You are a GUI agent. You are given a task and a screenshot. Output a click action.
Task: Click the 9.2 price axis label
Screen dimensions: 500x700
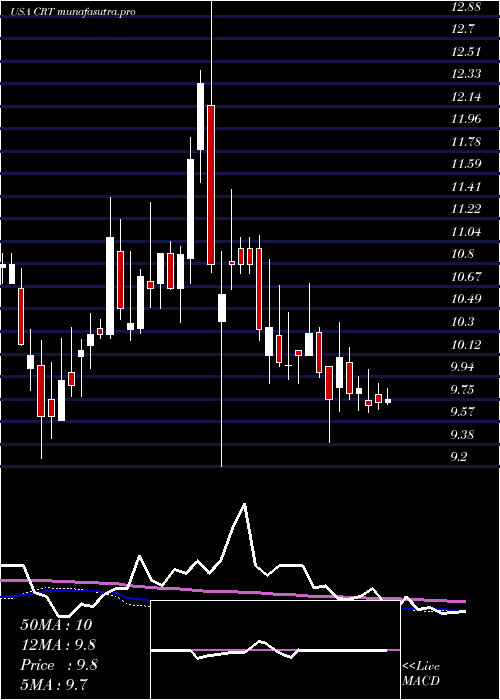(460, 457)
